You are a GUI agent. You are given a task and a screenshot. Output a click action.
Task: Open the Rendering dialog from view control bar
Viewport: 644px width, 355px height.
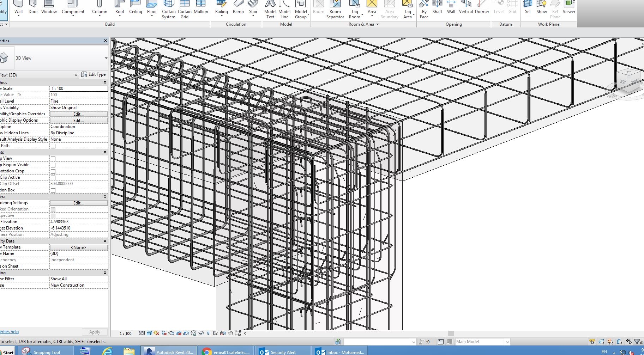172,333
